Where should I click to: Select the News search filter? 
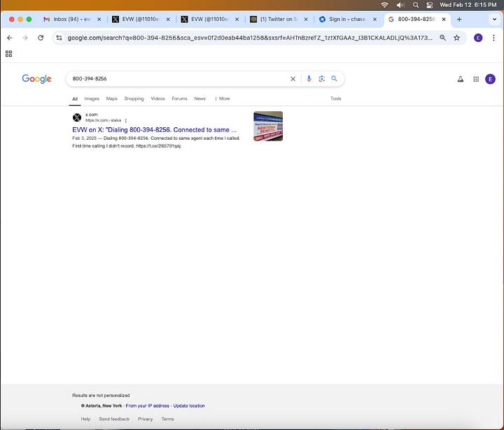click(199, 99)
